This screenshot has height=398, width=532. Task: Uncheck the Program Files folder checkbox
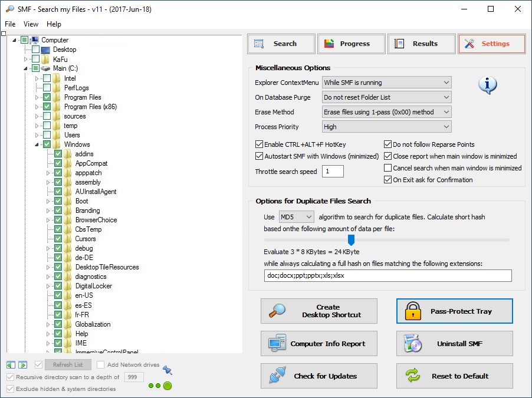point(47,97)
